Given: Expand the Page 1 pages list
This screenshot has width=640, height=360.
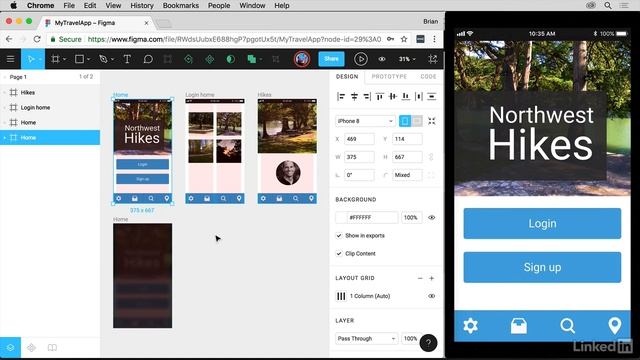Looking at the screenshot, I should pyautogui.click(x=5, y=77).
